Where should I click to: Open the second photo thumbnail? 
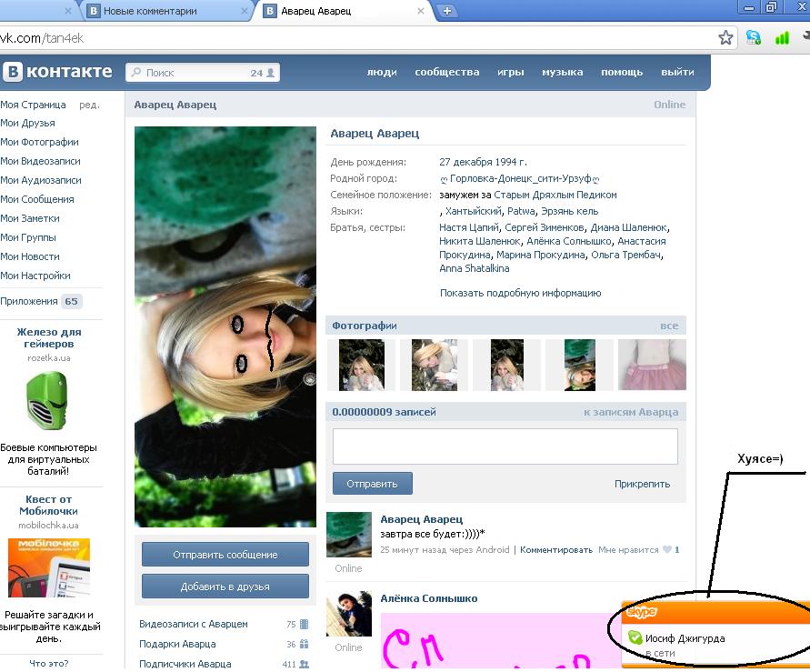pos(435,365)
